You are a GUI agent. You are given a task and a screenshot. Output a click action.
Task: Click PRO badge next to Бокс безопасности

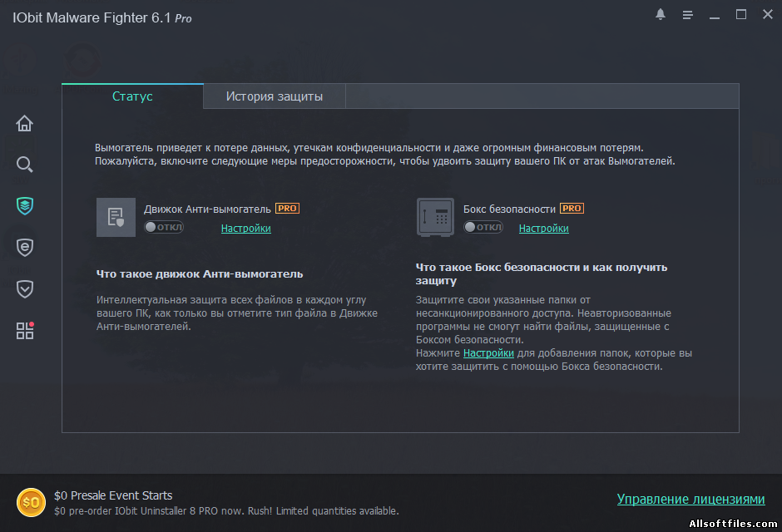[x=572, y=208]
